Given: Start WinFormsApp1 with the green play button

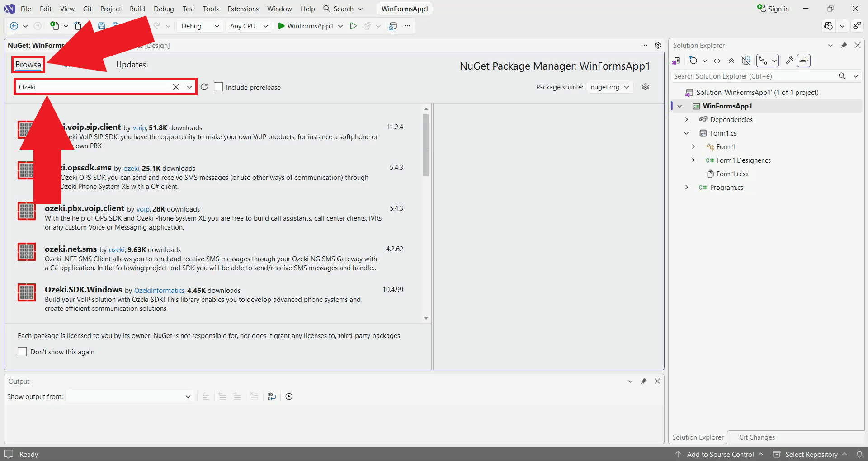Looking at the screenshot, I should [306, 26].
